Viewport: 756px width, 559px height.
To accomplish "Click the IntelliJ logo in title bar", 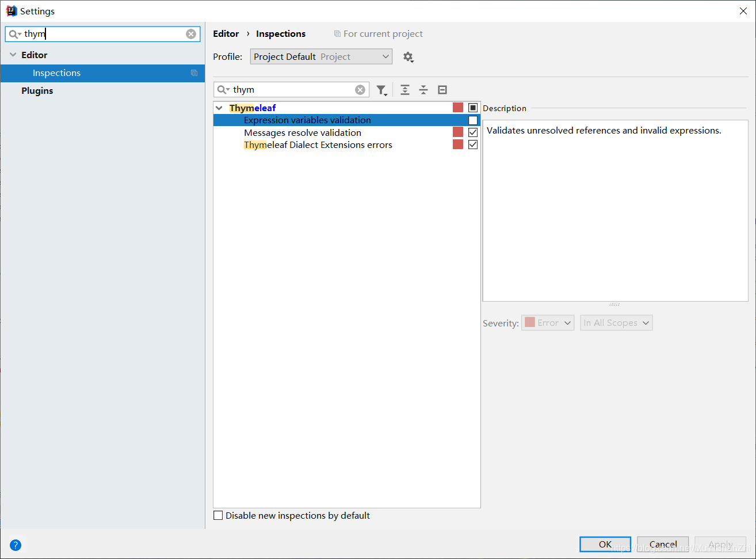I will (11, 11).
